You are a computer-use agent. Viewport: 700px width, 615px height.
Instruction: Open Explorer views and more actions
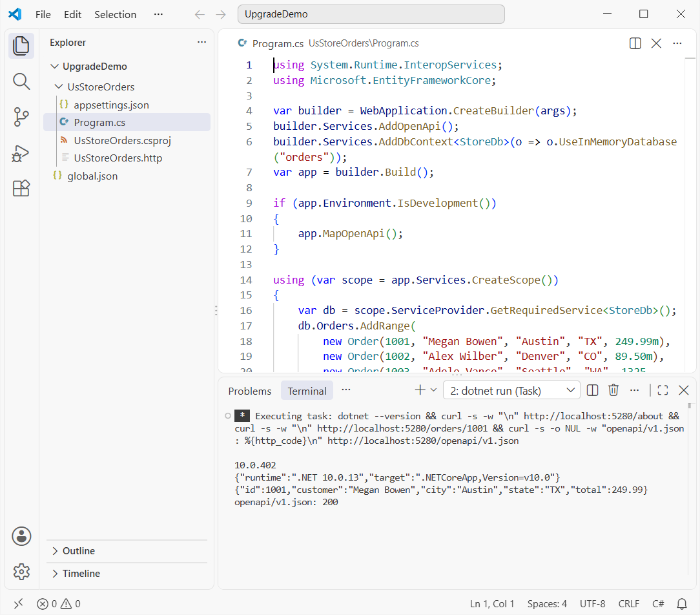coord(201,42)
